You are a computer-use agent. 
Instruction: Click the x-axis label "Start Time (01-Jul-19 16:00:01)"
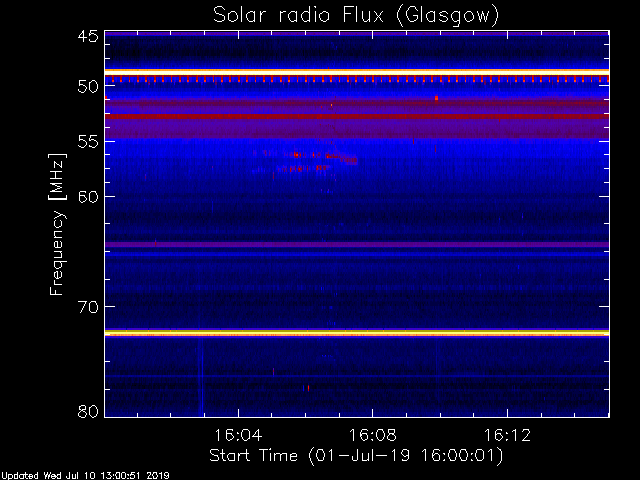pos(356,456)
